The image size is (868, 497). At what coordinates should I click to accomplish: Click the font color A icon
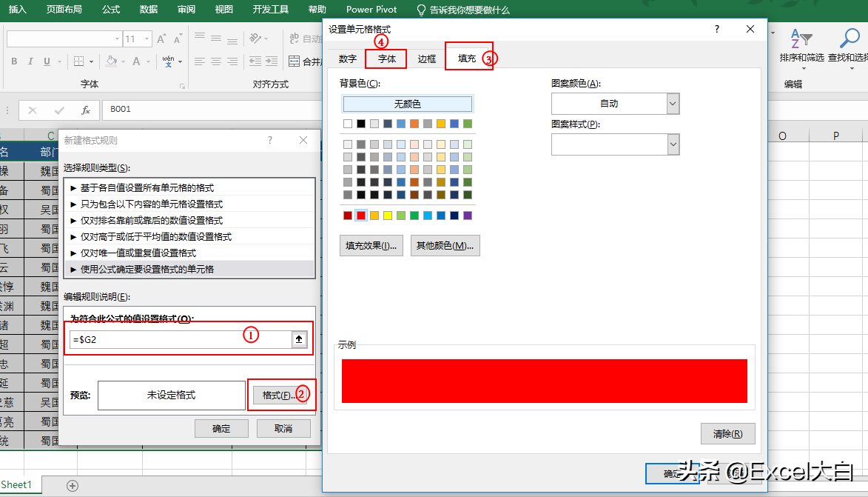click(136, 61)
